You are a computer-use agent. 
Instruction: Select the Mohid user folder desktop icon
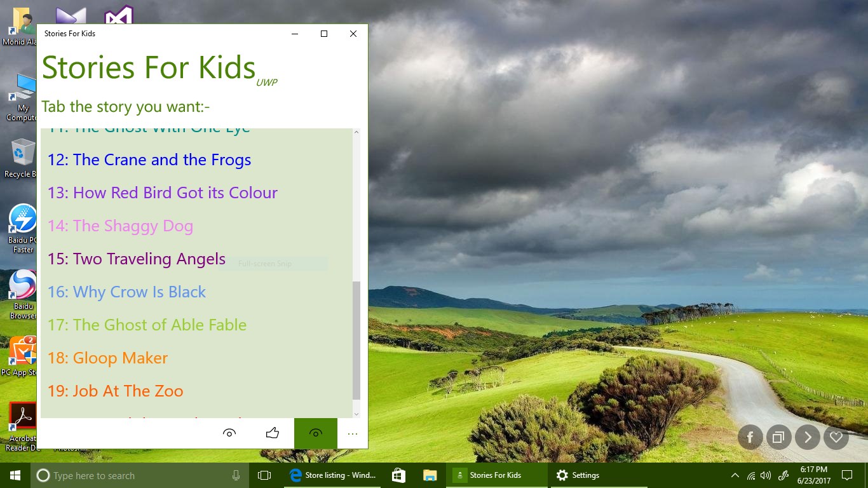[22, 27]
